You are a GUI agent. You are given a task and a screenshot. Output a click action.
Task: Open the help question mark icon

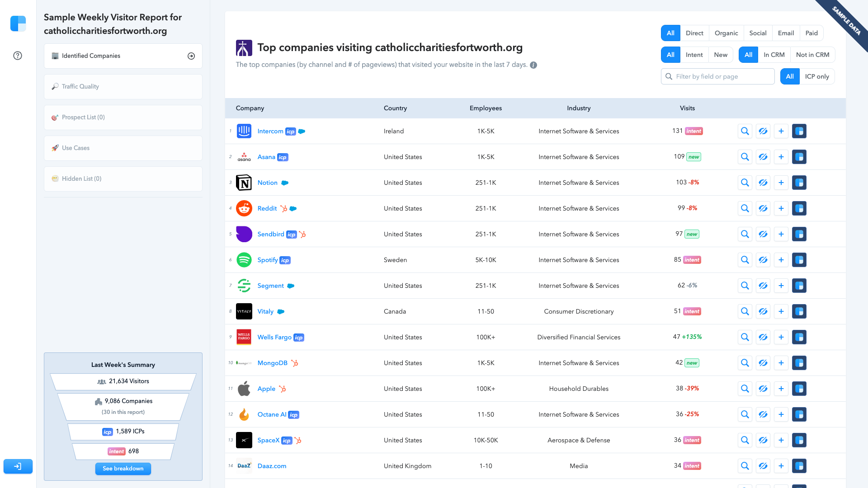tap(18, 56)
